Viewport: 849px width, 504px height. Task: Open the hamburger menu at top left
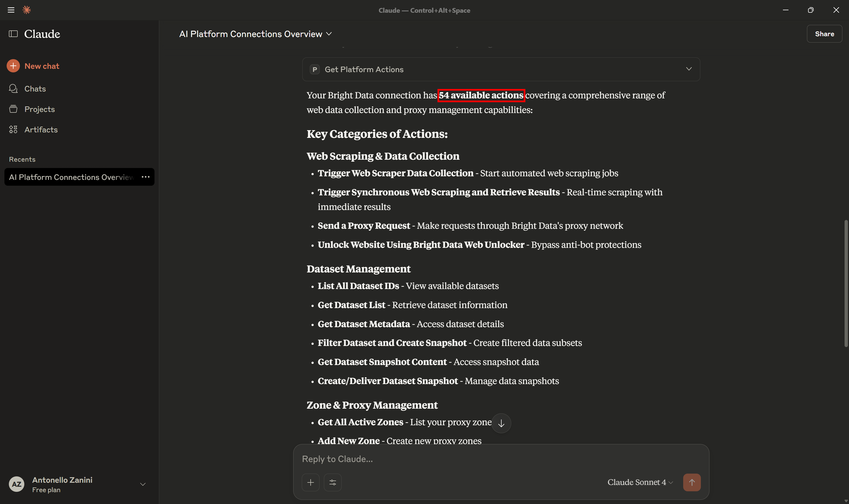click(x=11, y=9)
